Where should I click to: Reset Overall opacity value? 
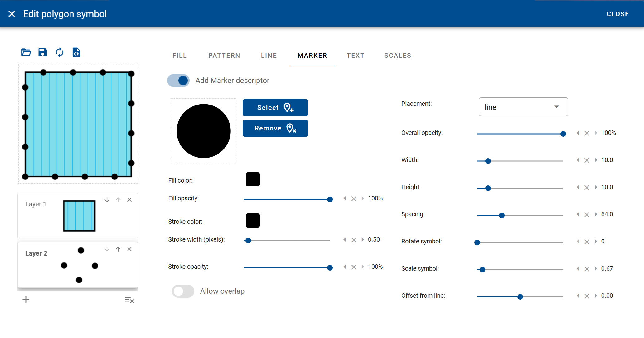click(x=587, y=133)
